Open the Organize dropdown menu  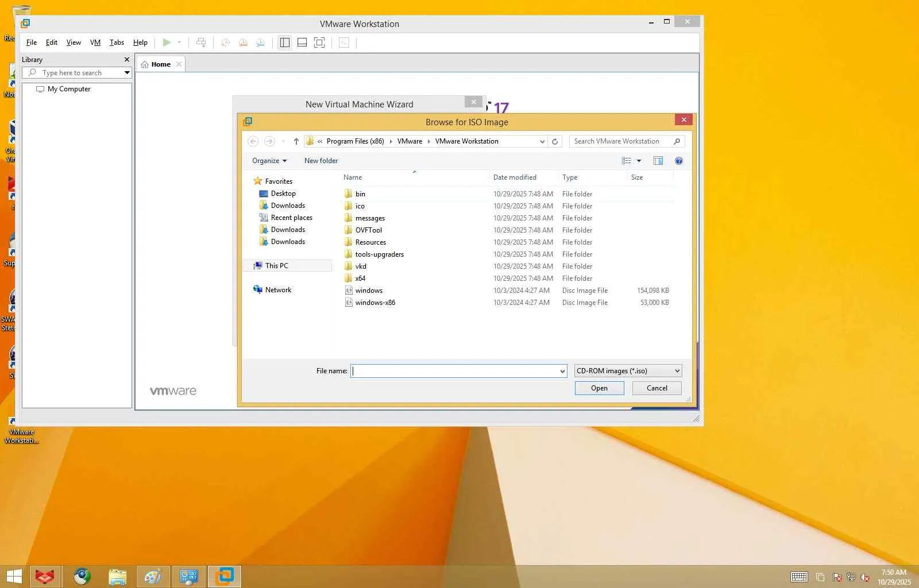click(269, 161)
